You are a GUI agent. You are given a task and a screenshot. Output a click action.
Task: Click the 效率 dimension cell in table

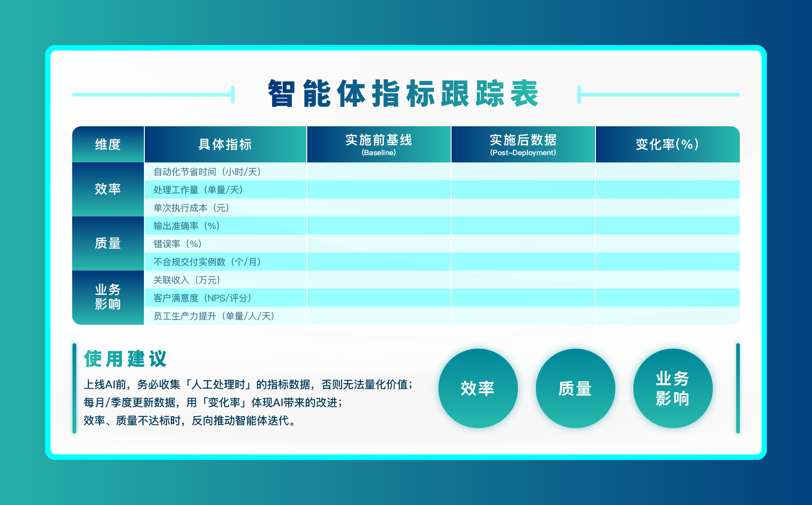click(x=108, y=189)
